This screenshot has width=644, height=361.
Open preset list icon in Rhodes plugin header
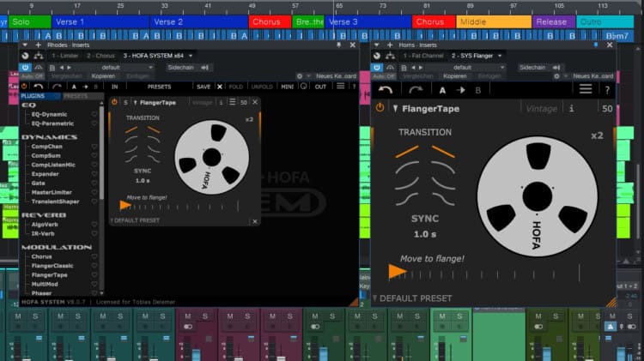click(52, 67)
